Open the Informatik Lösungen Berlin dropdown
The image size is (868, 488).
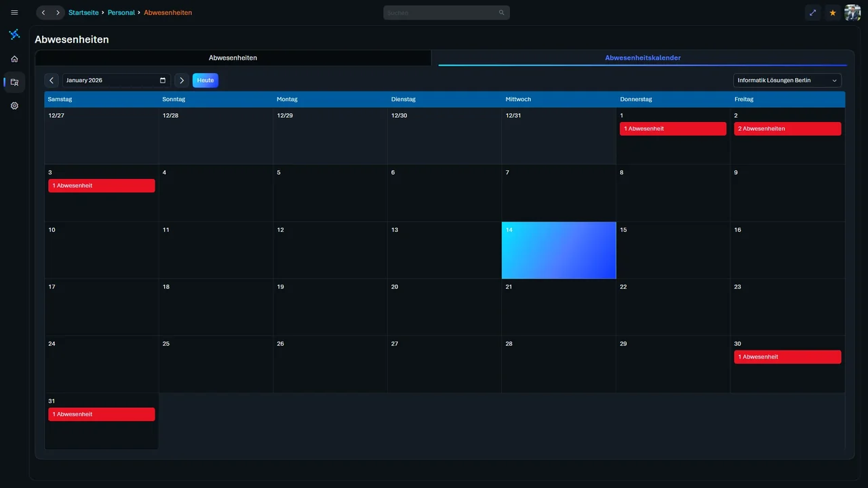(x=787, y=81)
